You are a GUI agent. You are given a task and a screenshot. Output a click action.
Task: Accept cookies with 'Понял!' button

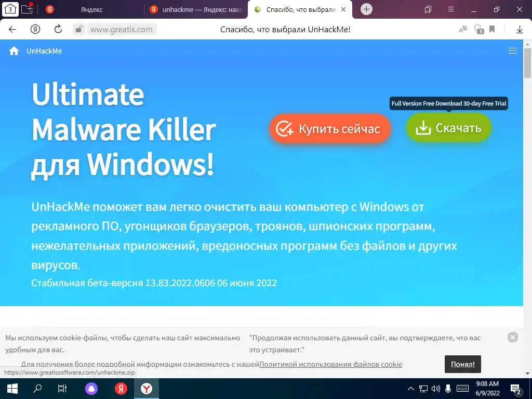[463, 364]
